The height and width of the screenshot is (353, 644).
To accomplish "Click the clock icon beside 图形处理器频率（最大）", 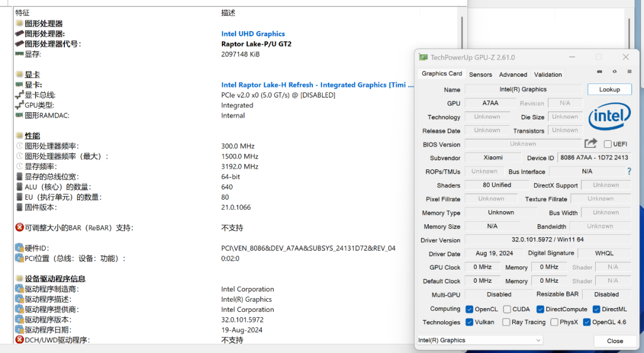I will click(19, 156).
